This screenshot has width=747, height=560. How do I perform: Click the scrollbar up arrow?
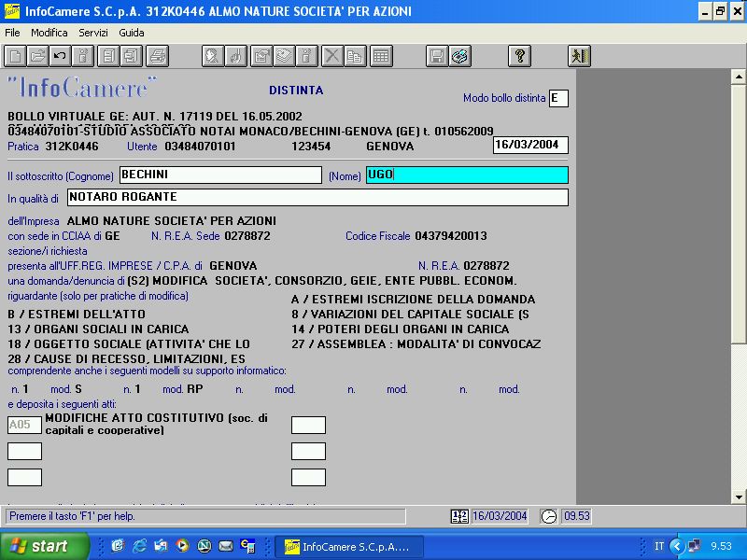[x=739, y=77]
